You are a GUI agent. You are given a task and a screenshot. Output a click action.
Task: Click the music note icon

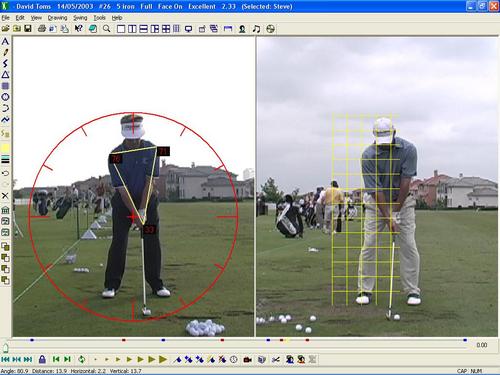point(256,29)
